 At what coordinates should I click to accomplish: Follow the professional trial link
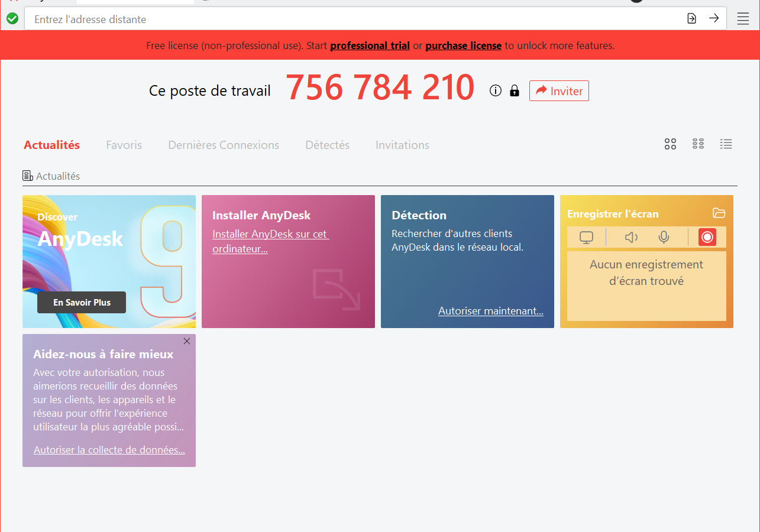[x=370, y=46]
